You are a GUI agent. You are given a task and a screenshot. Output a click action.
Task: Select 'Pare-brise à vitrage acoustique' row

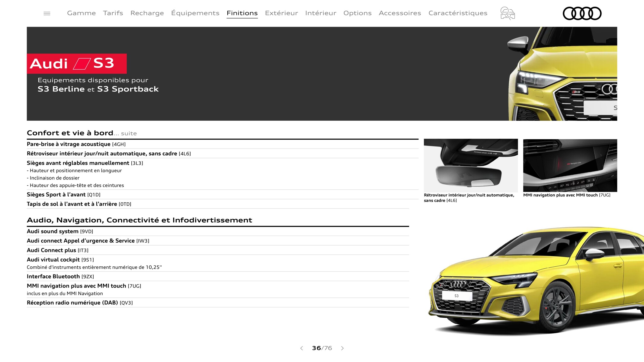pos(223,144)
